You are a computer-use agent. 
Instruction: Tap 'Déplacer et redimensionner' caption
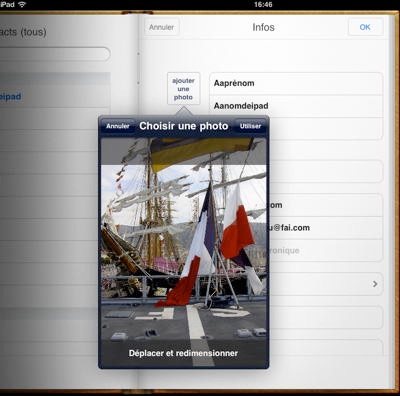coord(183,353)
